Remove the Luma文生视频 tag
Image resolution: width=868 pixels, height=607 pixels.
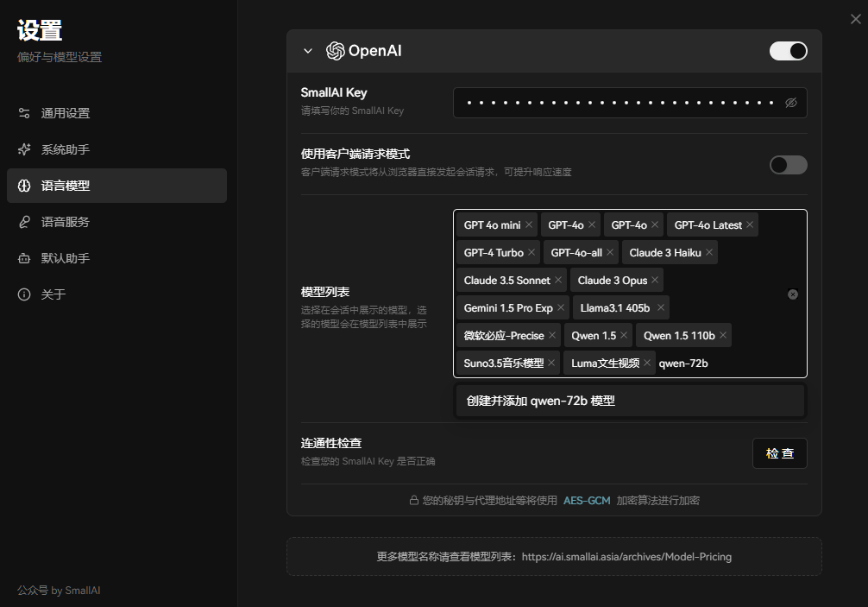pyautogui.click(x=647, y=364)
